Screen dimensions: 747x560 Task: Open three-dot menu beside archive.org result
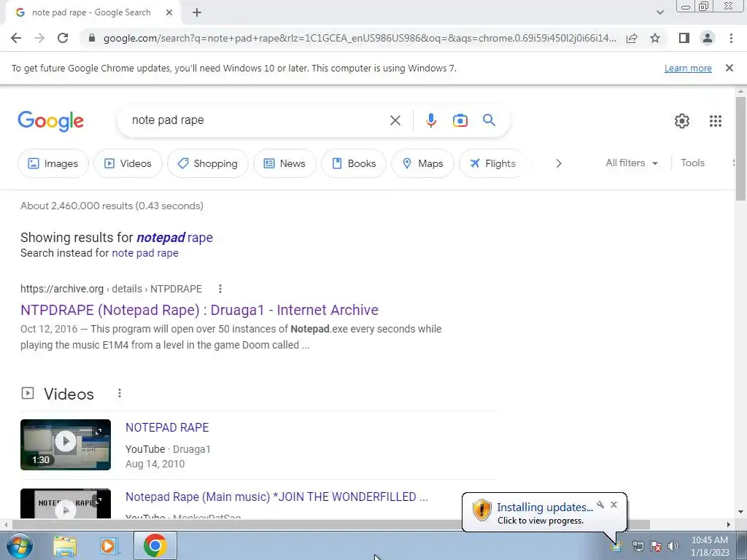click(220, 289)
